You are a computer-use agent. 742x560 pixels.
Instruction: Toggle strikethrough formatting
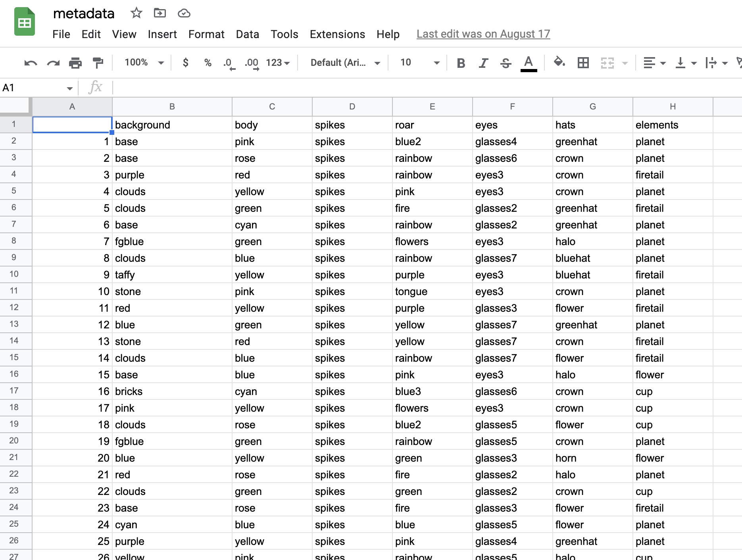point(506,63)
